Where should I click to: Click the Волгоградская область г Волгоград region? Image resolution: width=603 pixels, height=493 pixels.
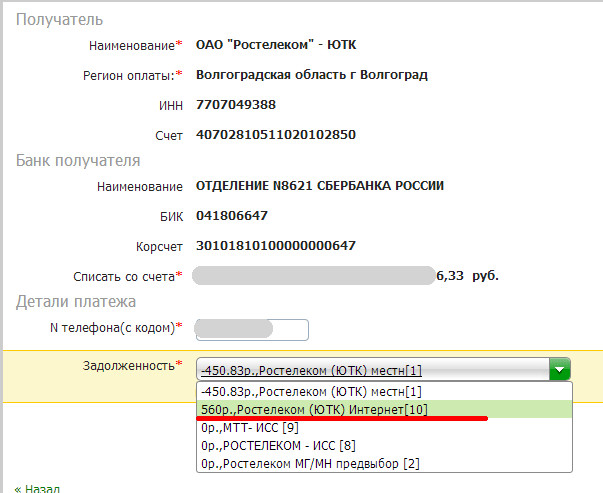(313, 74)
